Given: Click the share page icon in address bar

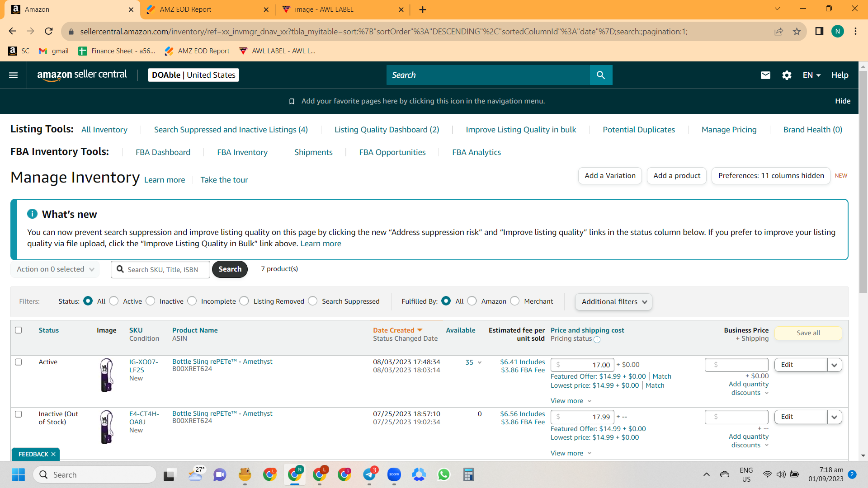Looking at the screenshot, I should [778, 31].
